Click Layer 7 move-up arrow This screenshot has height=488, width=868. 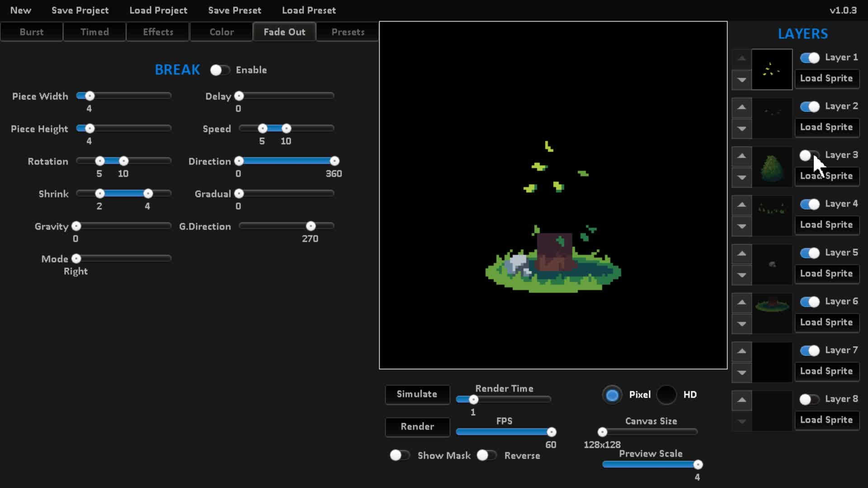[x=741, y=351]
